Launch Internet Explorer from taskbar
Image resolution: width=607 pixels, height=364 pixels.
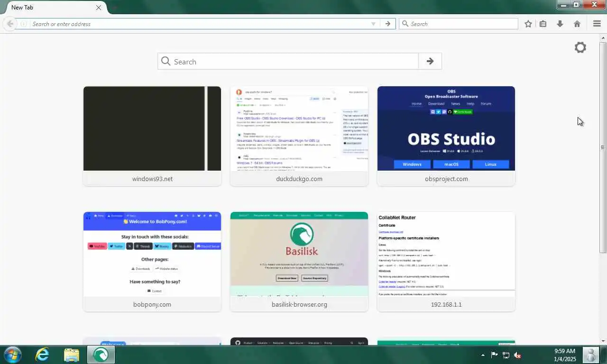click(x=42, y=355)
